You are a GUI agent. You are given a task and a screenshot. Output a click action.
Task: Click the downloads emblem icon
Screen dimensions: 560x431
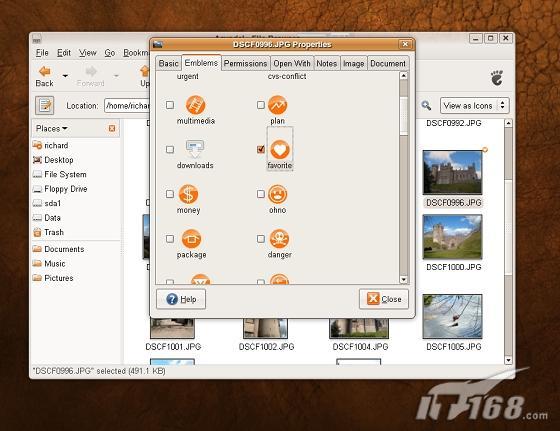click(x=195, y=149)
